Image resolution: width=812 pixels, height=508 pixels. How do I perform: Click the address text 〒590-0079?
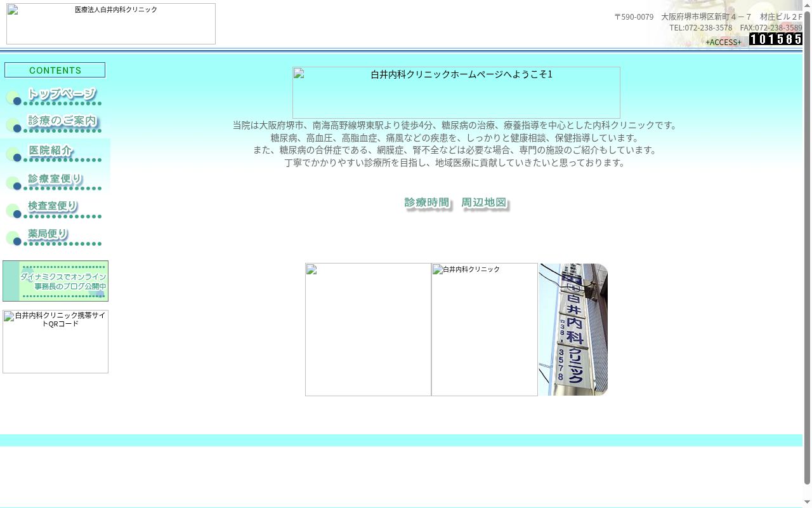point(634,17)
